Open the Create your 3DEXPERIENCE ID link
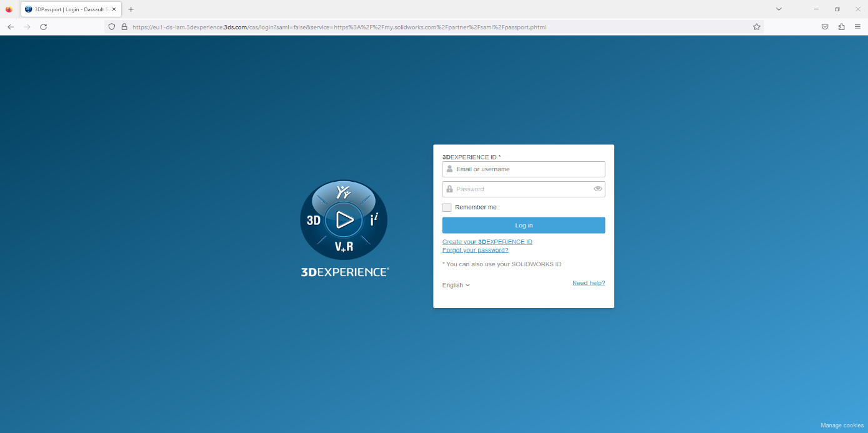868x433 pixels. [487, 241]
